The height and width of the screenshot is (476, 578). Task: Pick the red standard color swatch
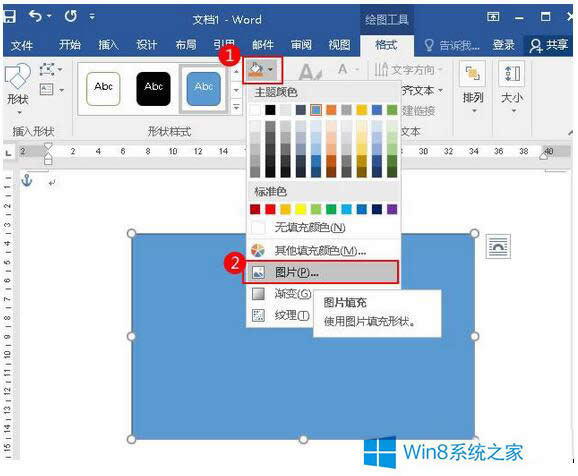(270, 209)
